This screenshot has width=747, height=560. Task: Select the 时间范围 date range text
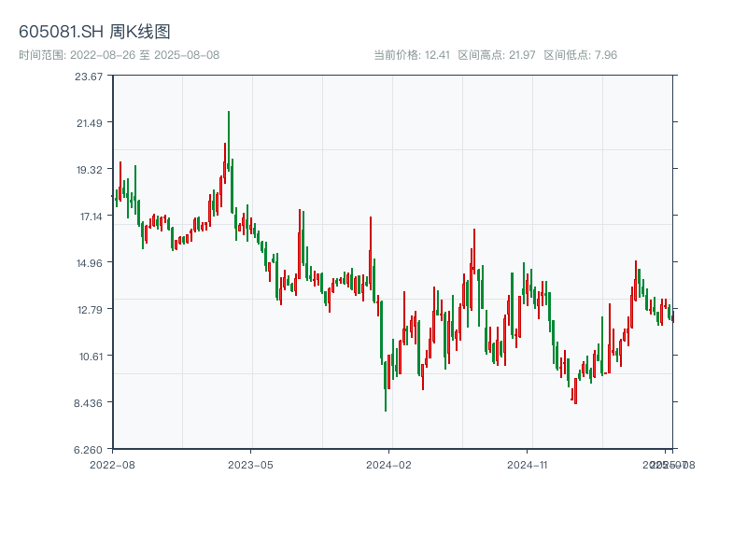click(120, 55)
